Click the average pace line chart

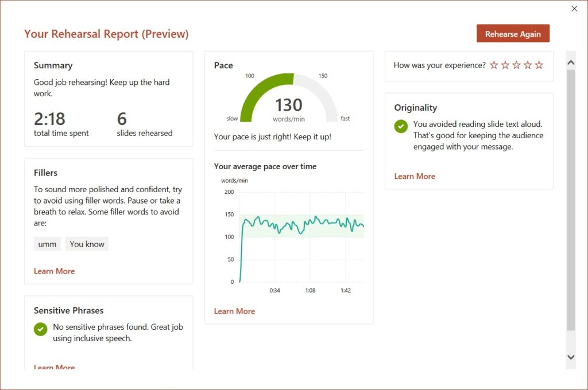[x=301, y=237]
